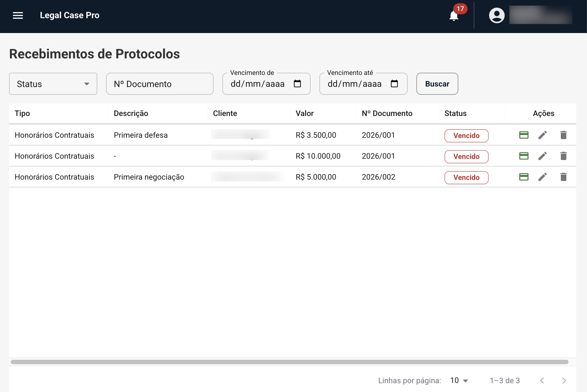This screenshot has width=587, height=392.
Task: Open the user account avatar icon
Action: tap(497, 15)
